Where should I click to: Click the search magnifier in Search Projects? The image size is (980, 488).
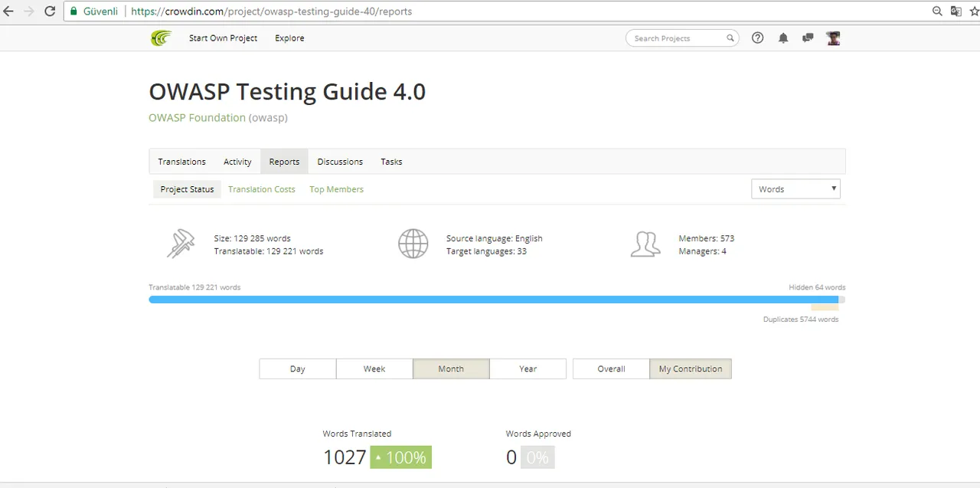tap(730, 38)
